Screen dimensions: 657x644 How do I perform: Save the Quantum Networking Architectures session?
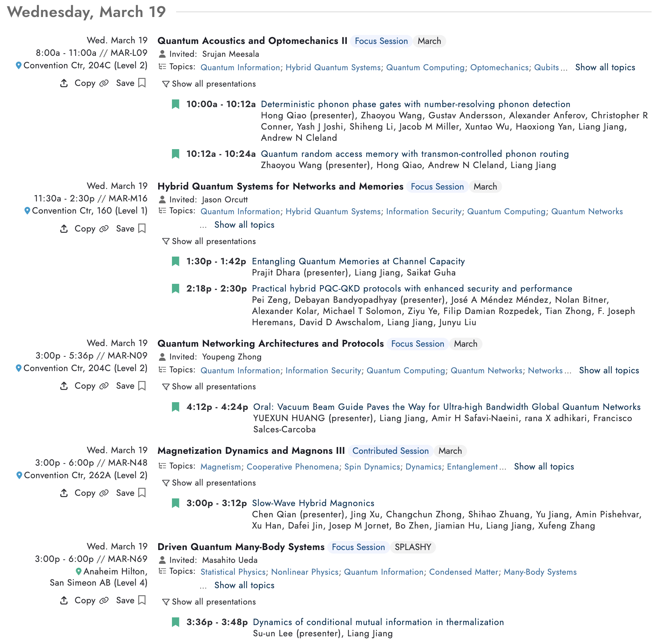click(131, 386)
